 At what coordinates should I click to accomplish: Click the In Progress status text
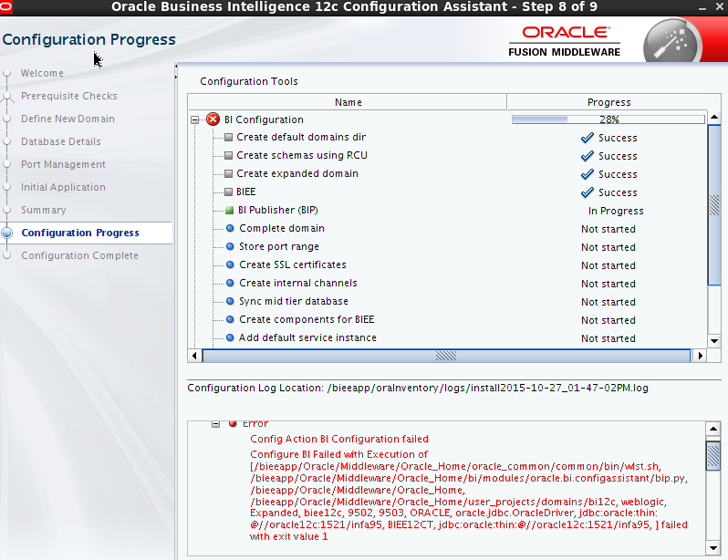click(x=616, y=211)
